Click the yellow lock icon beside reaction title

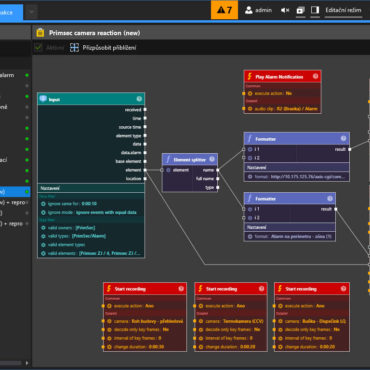coord(40,33)
